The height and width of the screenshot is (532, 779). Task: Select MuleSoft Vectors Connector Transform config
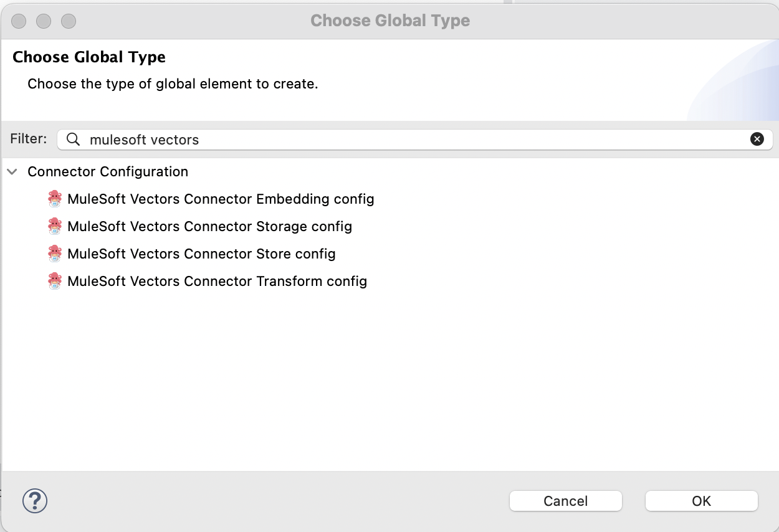(217, 281)
